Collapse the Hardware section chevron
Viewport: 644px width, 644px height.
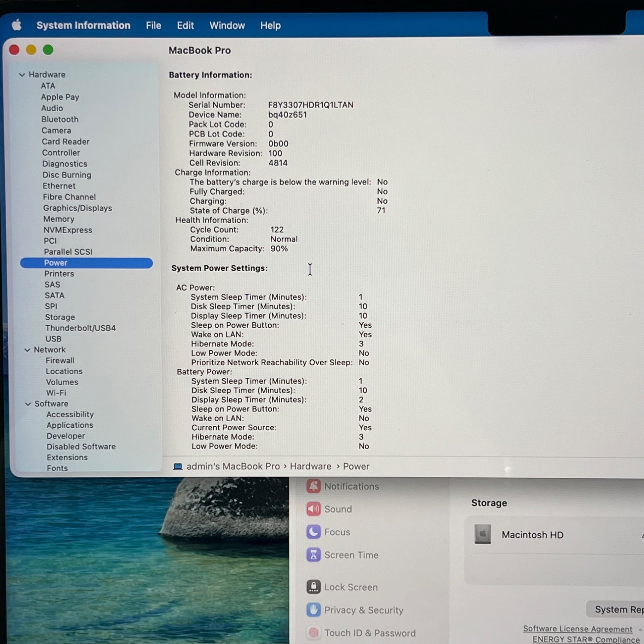tap(22, 75)
